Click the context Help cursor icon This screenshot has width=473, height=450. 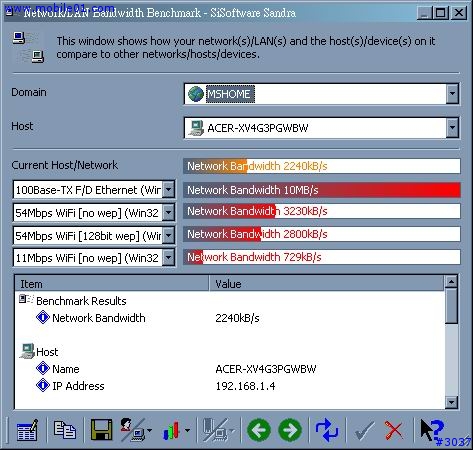click(x=432, y=430)
